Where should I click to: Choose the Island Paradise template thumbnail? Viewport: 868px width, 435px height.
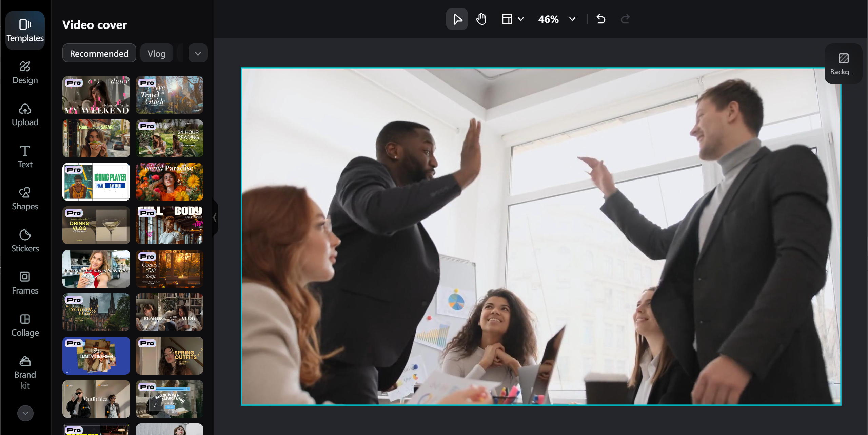pyautogui.click(x=169, y=182)
